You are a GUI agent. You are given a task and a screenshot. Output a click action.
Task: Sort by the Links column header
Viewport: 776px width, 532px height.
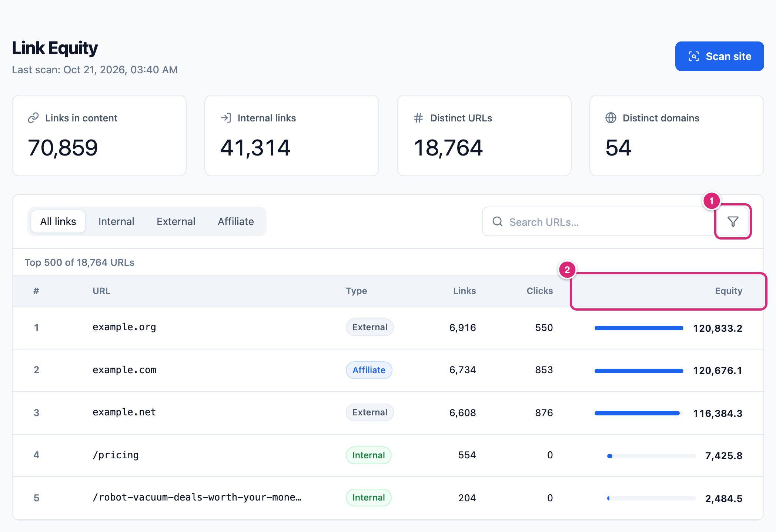click(x=465, y=291)
